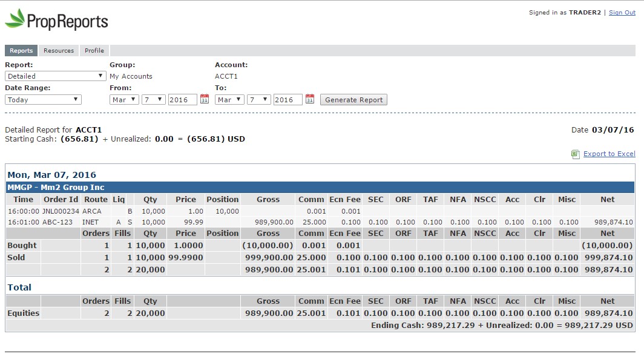Screen dimensions: 644x354
Task: Open the Date Range dropdown set to Today
Action: (43, 100)
